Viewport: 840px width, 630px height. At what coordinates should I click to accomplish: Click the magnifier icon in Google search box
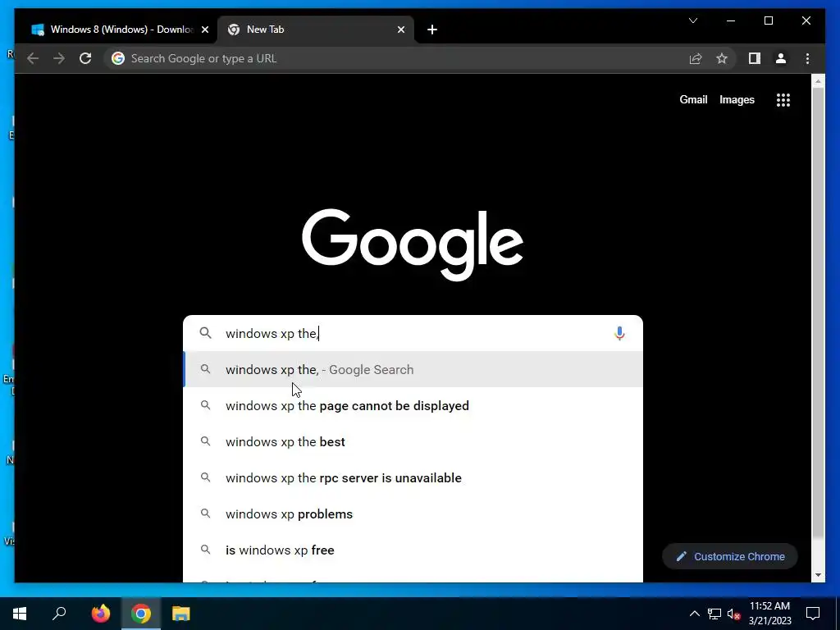(205, 333)
